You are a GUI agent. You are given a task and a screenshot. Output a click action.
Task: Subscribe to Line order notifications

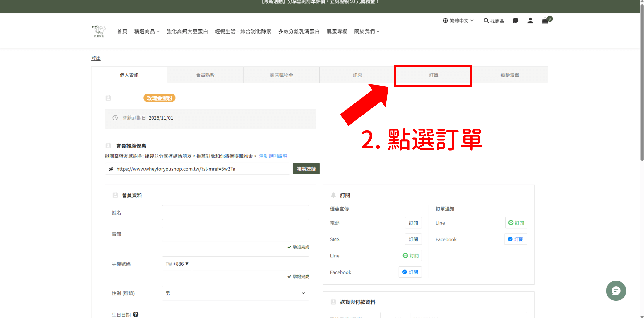point(516,223)
